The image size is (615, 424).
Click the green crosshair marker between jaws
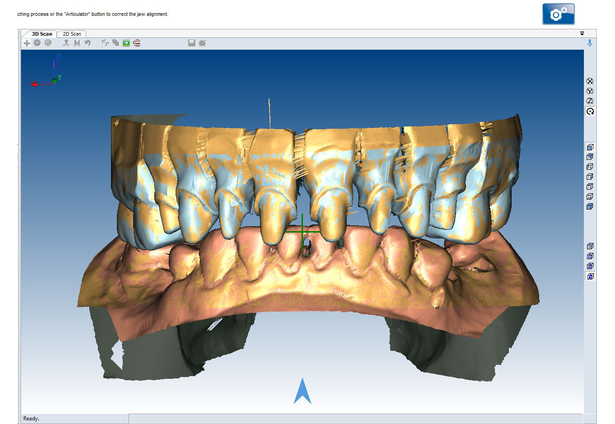[x=302, y=232]
